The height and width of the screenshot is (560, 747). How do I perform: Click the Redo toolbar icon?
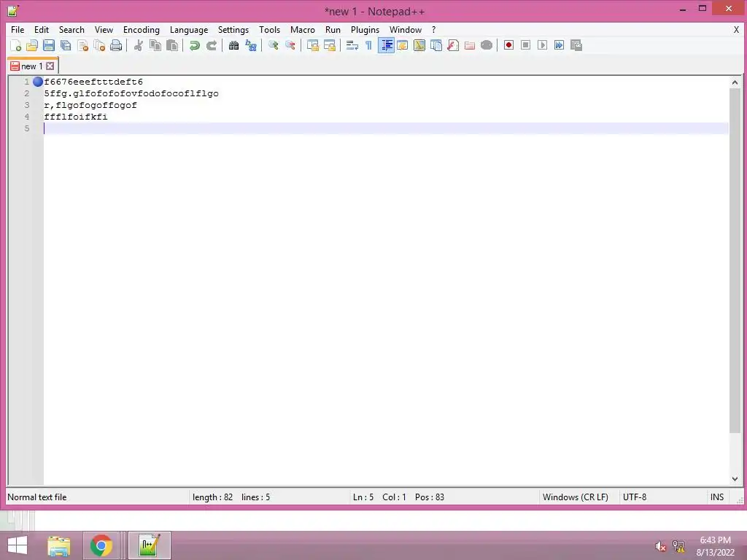[x=211, y=45]
